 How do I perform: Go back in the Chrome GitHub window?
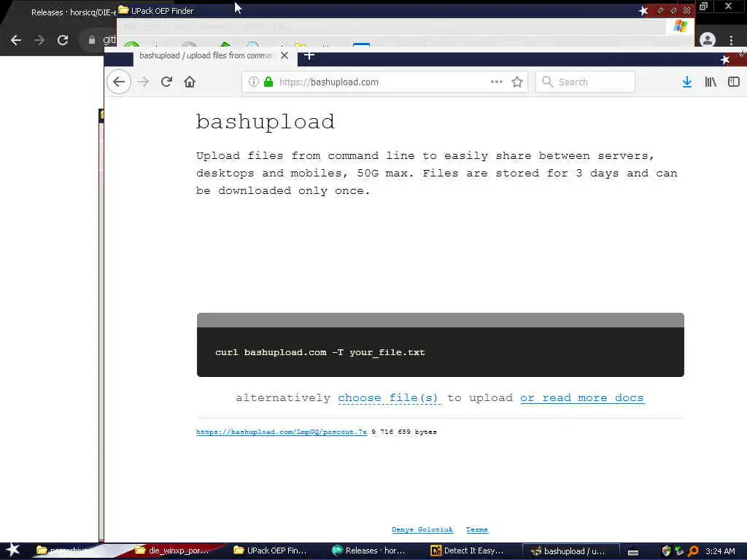[x=16, y=40]
